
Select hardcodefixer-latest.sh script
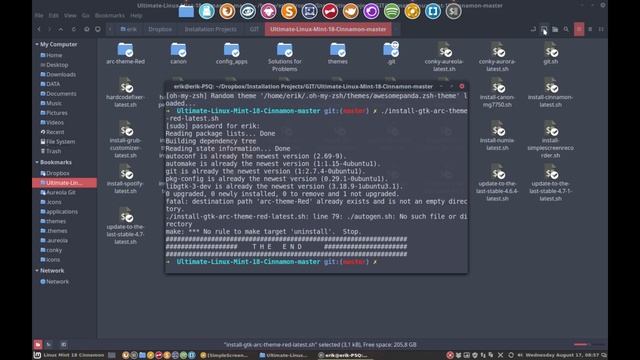click(x=125, y=93)
